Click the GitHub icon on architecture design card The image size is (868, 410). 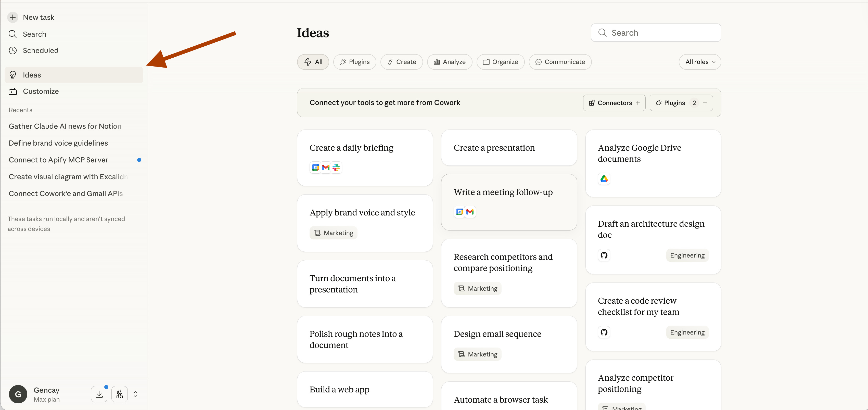click(x=604, y=255)
